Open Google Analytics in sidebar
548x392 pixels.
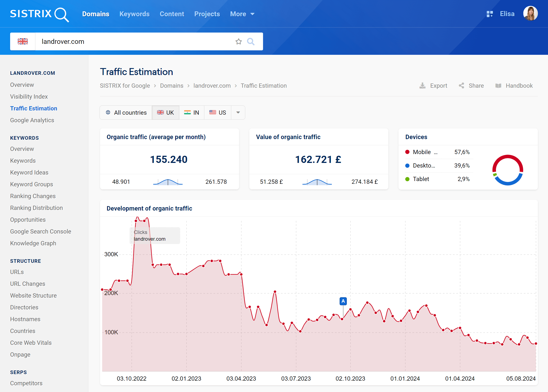click(x=32, y=120)
